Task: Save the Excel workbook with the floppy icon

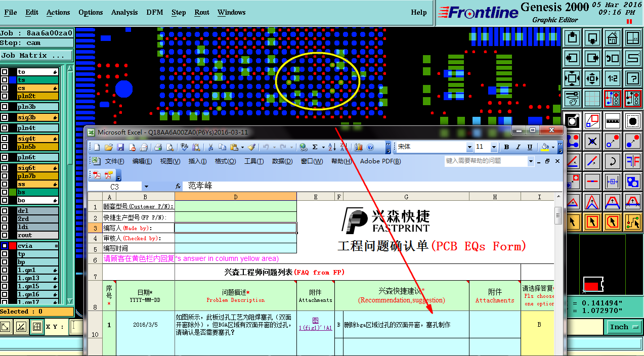Action: 120,147
